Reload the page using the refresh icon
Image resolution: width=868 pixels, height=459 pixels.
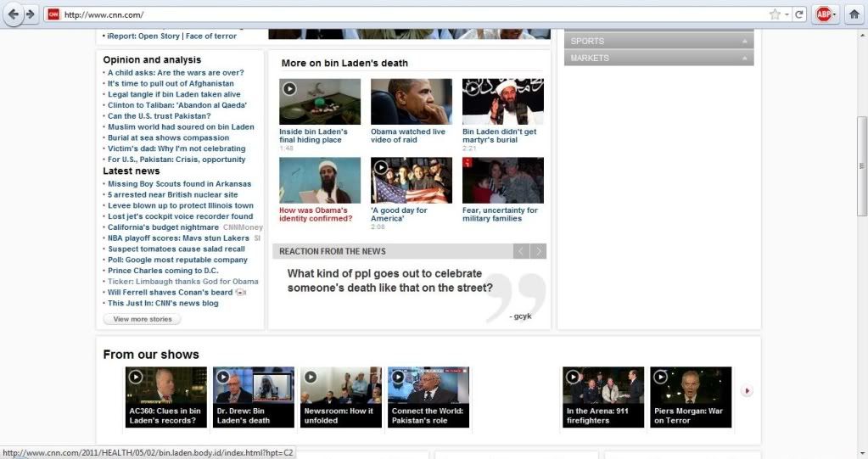click(x=799, y=14)
